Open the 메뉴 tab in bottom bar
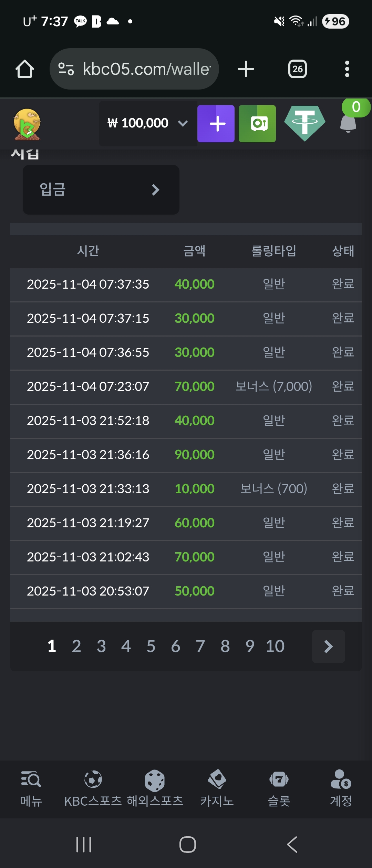This screenshot has width=372, height=868. pos(31,788)
